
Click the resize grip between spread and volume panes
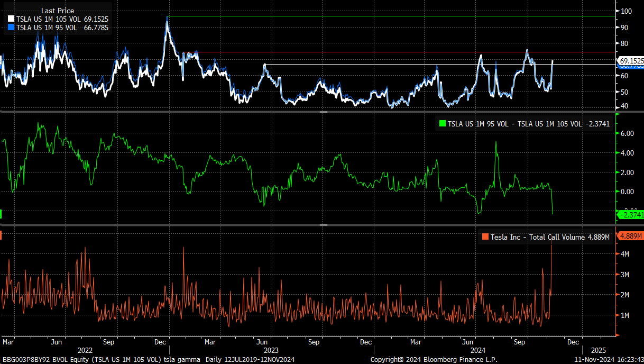coord(323,225)
